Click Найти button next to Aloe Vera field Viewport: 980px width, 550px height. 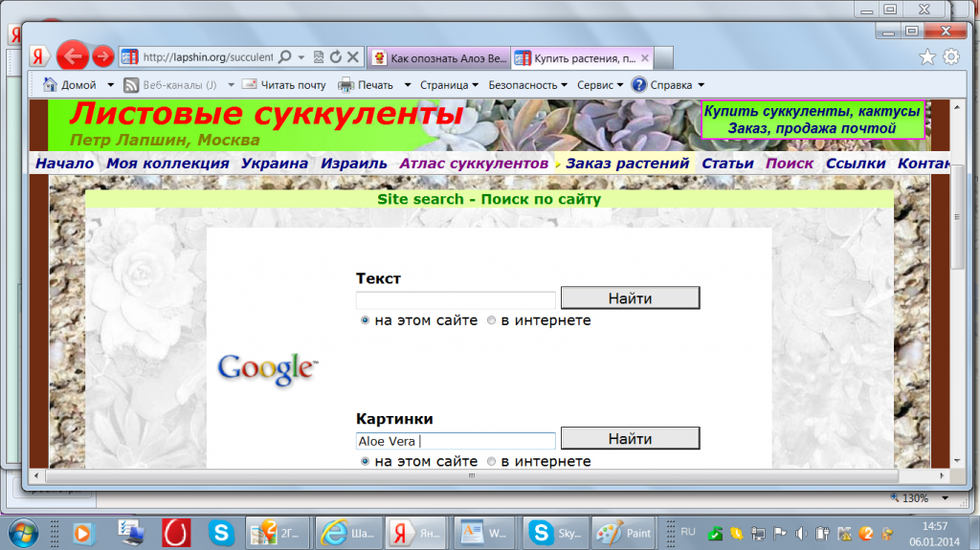click(x=630, y=439)
